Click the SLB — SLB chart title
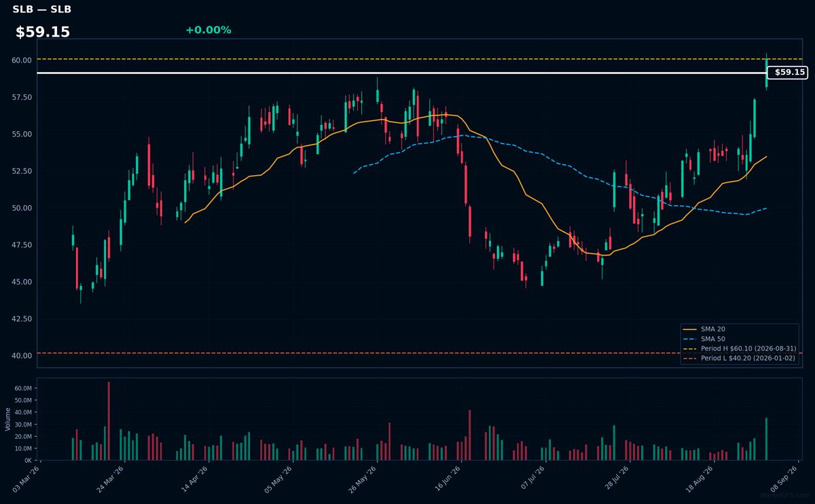Image resolution: width=815 pixels, height=504 pixels. coord(42,10)
